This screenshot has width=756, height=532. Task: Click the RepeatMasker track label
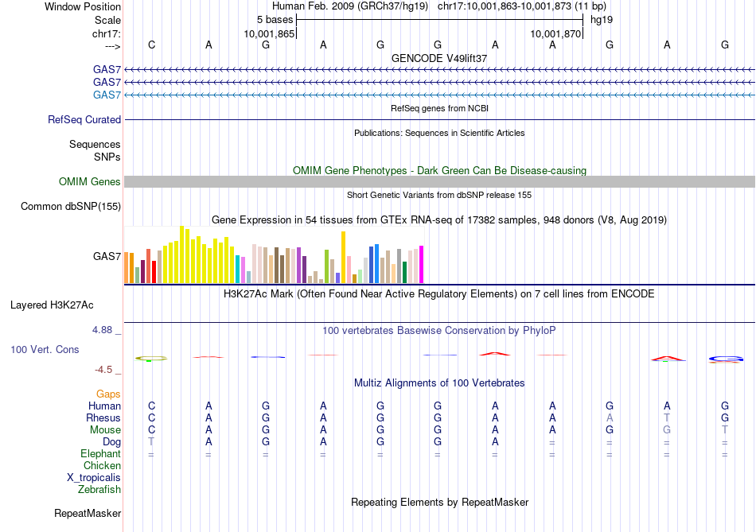pos(88,513)
